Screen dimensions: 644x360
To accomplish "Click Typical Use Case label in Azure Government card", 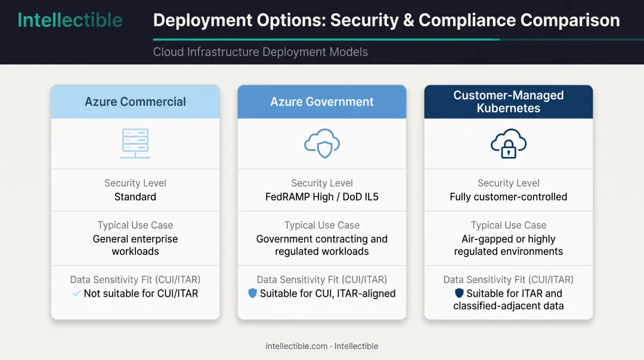I will tap(322, 225).
